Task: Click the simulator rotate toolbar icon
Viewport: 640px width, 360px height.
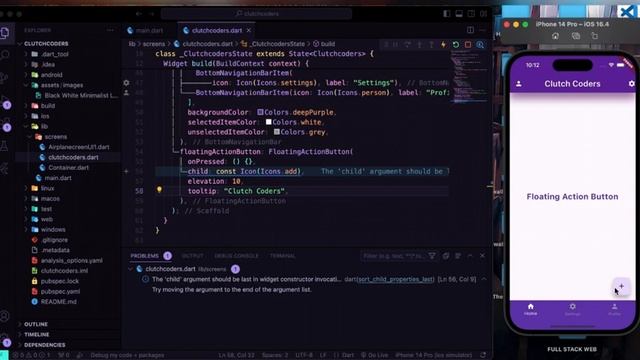Action: 595,36
